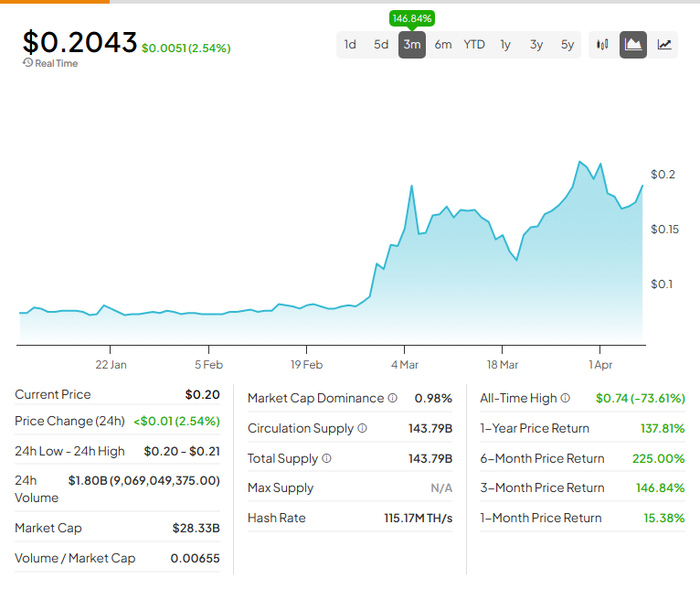Viewport: 700px width, 589px height.
Task: Select the 3m time range
Action: coord(412,44)
